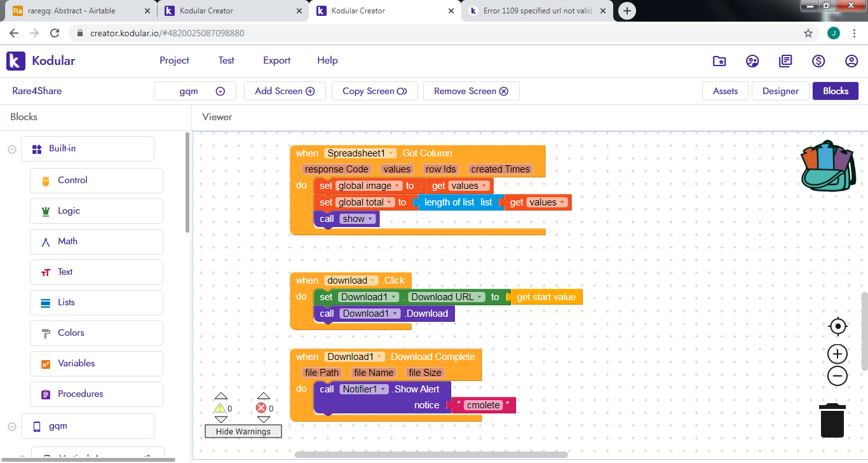Click the trash can icon

pyautogui.click(x=832, y=420)
